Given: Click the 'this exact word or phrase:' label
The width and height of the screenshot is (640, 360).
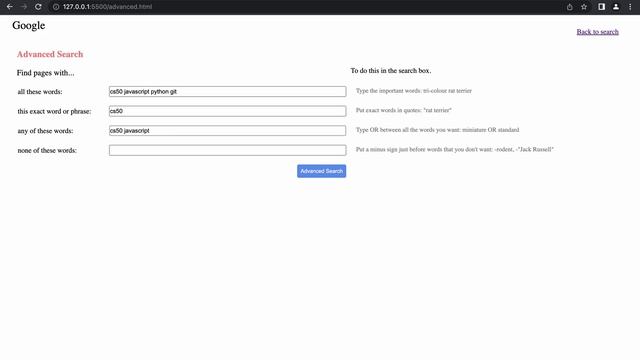Looking at the screenshot, I should [x=54, y=111].
